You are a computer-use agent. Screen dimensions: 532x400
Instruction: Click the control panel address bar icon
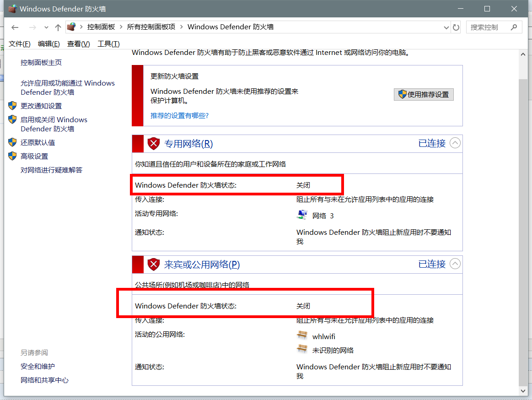[x=71, y=27]
